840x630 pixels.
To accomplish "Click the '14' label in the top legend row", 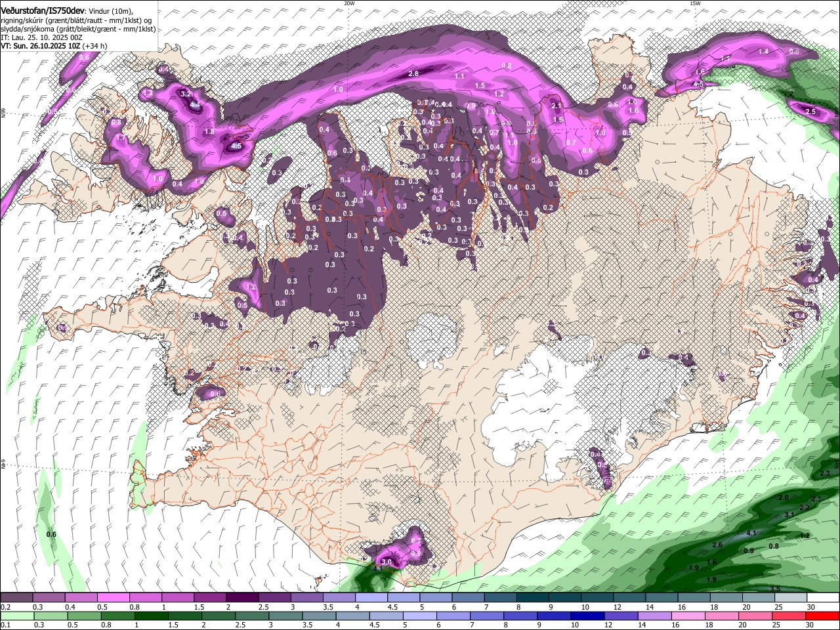I will tap(650, 607).
